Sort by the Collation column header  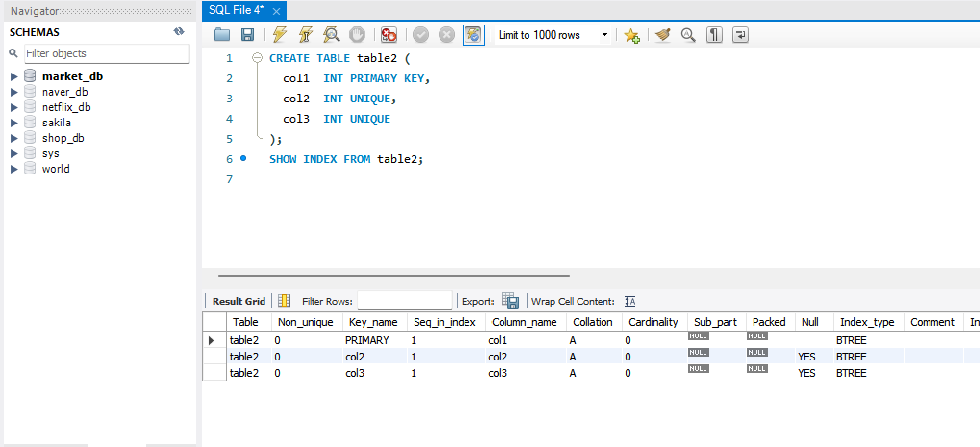pyautogui.click(x=594, y=322)
